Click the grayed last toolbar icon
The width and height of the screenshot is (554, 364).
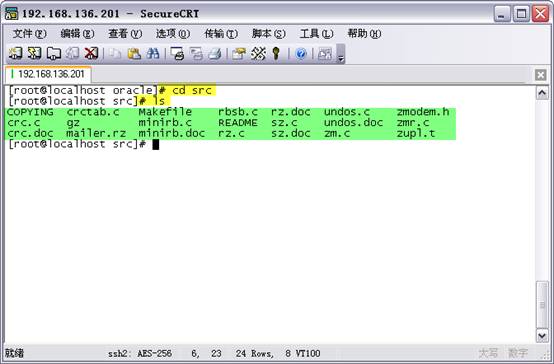coord(325,53)
